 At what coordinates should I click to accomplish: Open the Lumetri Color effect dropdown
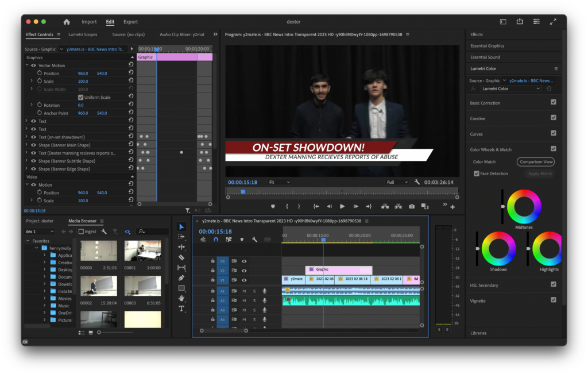point(510,89)
